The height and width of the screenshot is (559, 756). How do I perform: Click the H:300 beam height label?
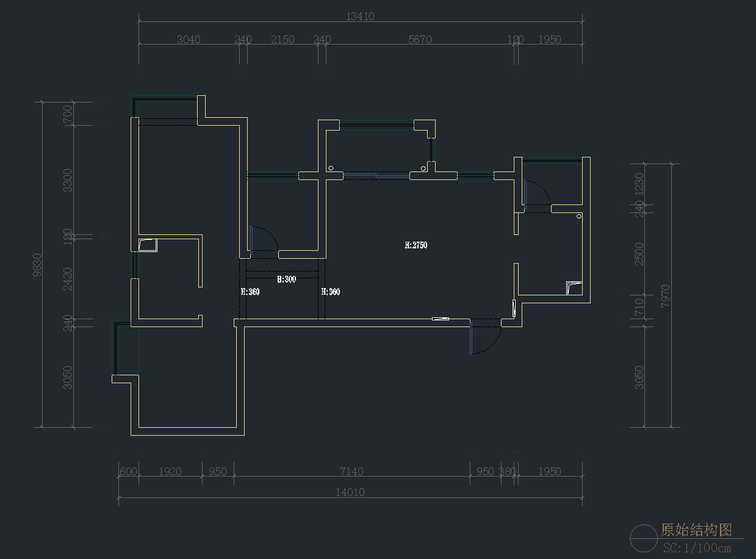286,279
